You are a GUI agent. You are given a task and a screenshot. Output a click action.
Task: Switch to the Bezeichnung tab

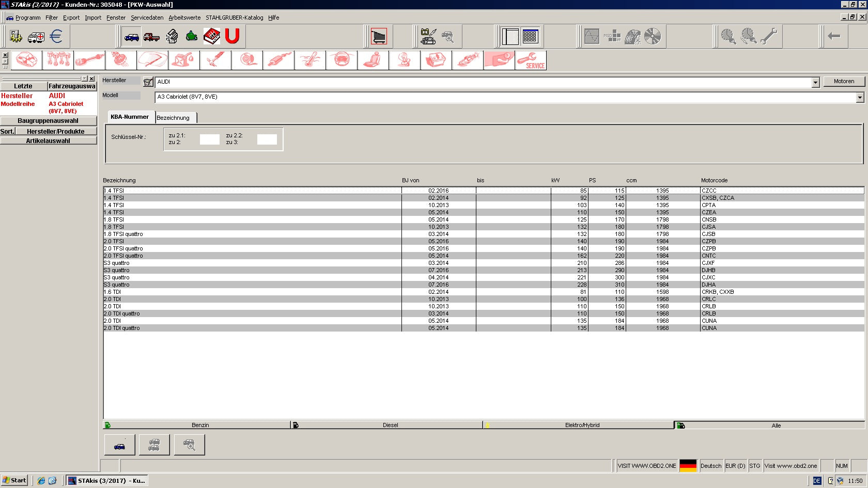click(x=176, y=118)
